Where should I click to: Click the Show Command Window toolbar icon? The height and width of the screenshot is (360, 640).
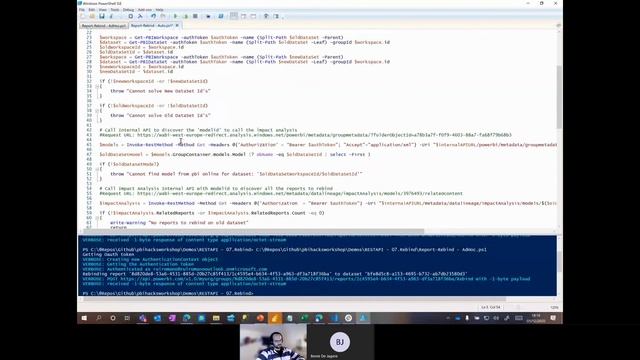266,16
